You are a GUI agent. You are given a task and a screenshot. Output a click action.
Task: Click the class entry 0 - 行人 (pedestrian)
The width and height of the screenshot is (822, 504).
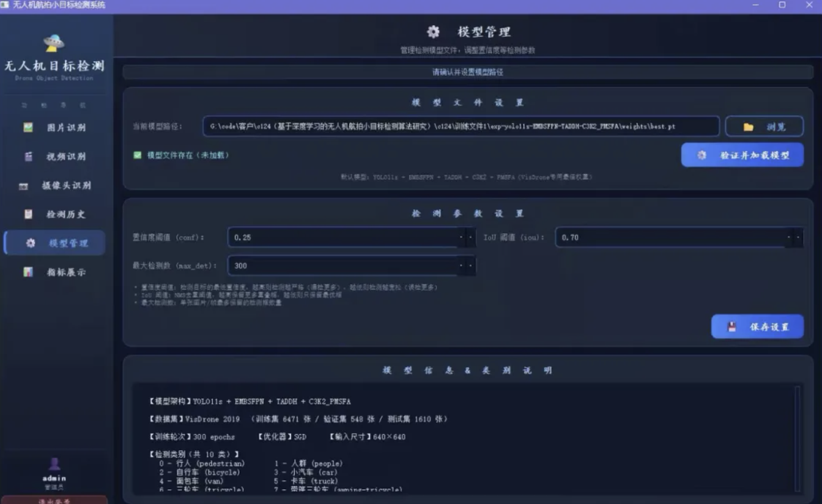(x=202, y=464)
